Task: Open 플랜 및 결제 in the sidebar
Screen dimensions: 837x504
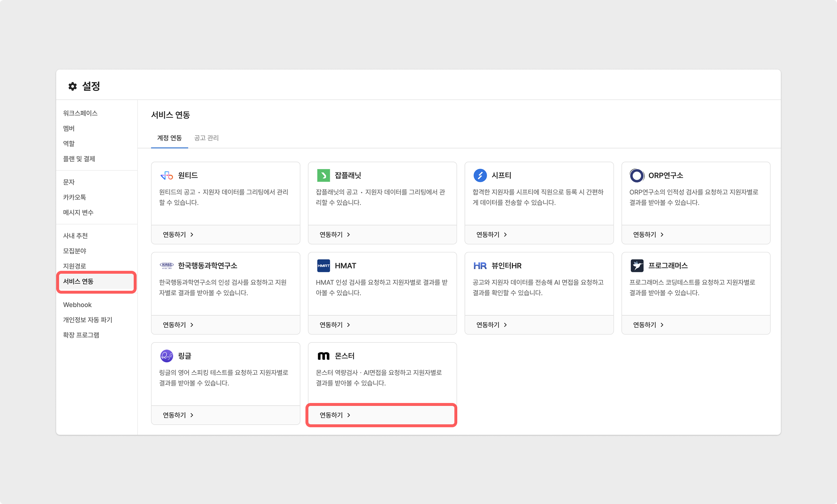Action: pyautogui.click(x=79, y=159)
